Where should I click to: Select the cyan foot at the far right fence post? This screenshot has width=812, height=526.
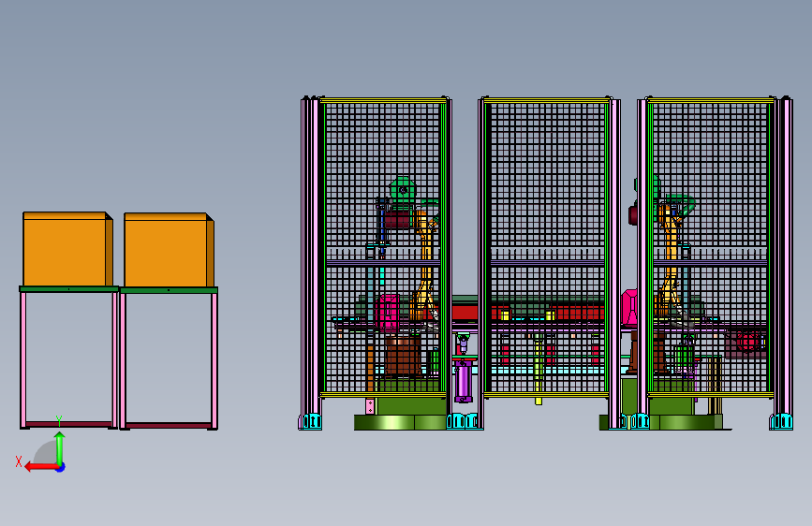781,421
